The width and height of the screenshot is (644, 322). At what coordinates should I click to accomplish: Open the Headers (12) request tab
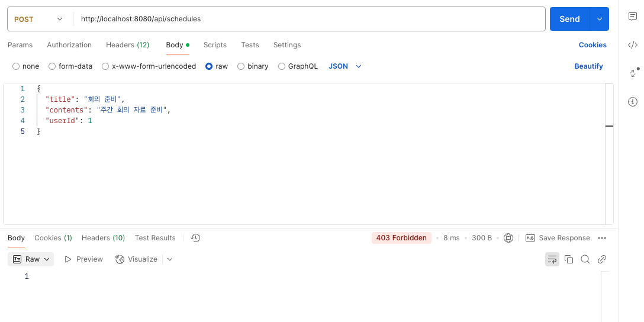(x=127, y=45)
